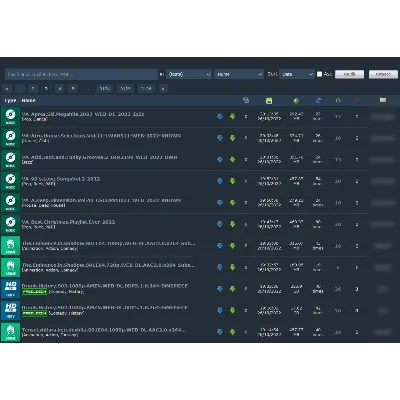
Task: Click blue arrow icon for Apres.Ski.Megahits
Action: 220,116
